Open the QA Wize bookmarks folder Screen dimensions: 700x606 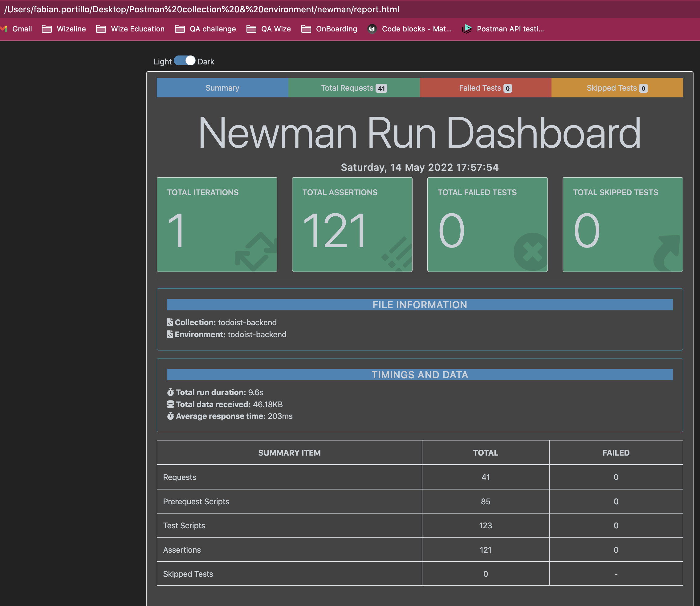269,29
